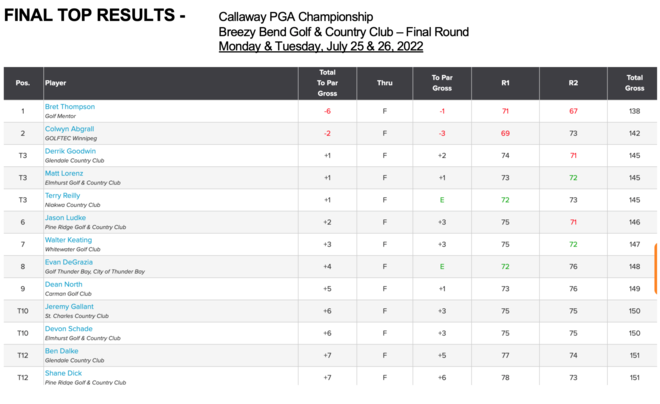Open Terry Reilly's player link
The height and width of the screenshot is (404, 660).
[x=62, y=196]
